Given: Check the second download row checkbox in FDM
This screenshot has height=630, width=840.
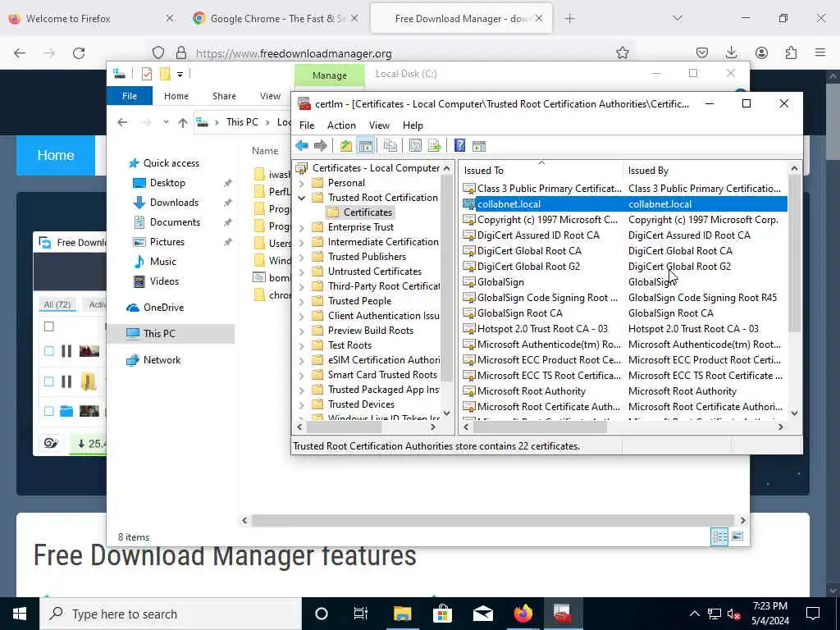Looking at the screenshot, I should coord(48,381).
